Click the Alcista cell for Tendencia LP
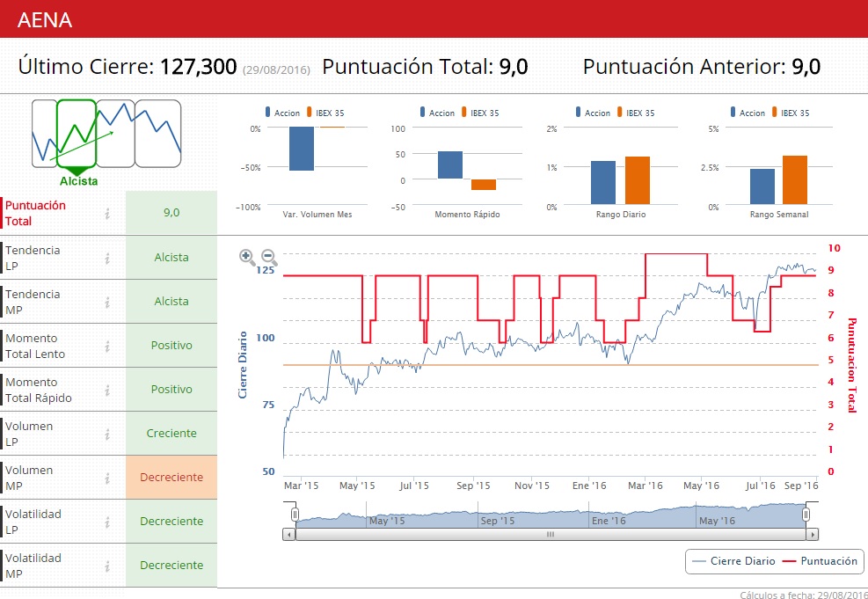The width and height of the screenshot is (868, 599). [171, 258]
